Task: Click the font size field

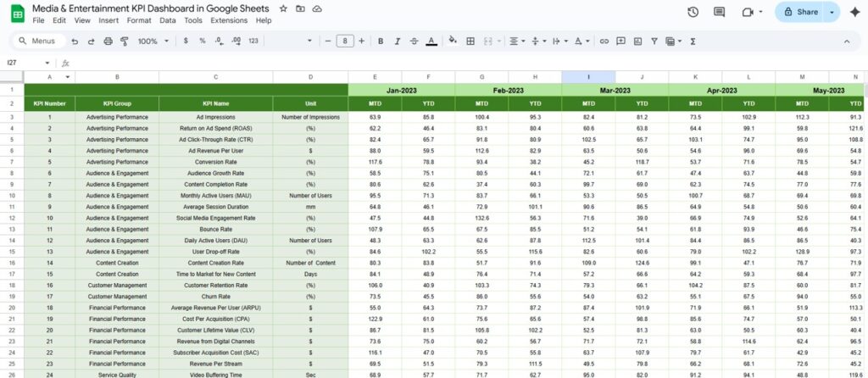Action: [345, 41]
